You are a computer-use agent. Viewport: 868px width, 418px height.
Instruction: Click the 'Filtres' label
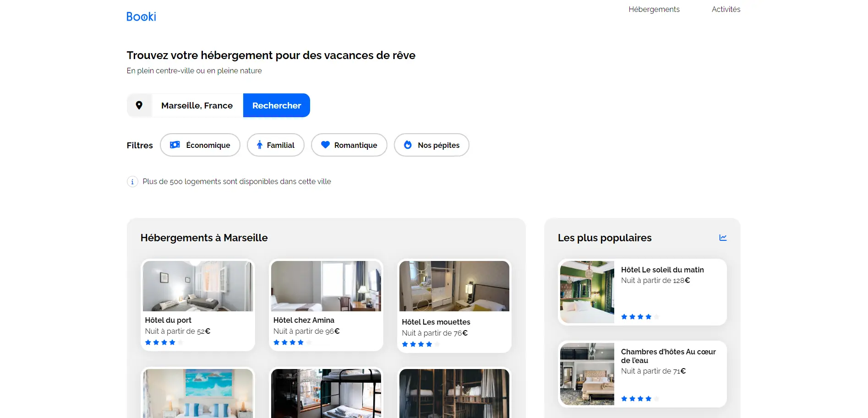pyautogui.click(x=140, y=145)
